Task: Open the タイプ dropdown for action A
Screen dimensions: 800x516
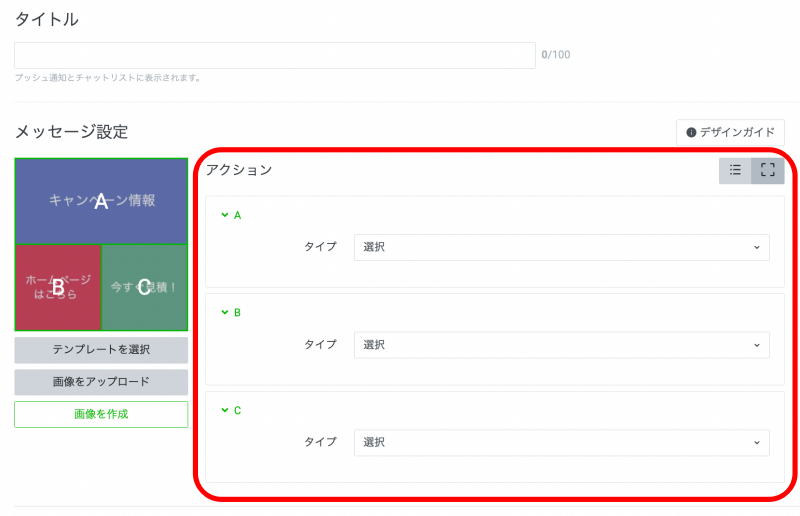Action: tap(561, 247)
